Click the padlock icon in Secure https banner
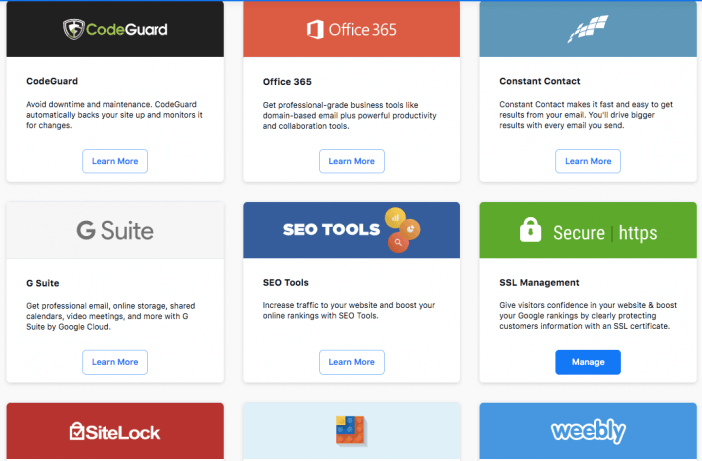 click(530, 230)
